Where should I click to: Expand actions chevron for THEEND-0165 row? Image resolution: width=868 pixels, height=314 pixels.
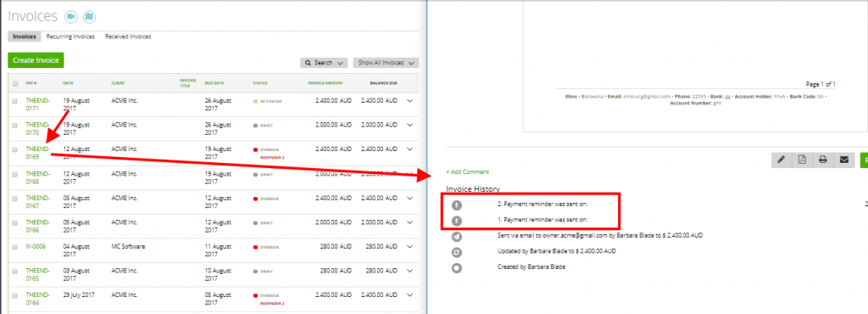[410, 271]
